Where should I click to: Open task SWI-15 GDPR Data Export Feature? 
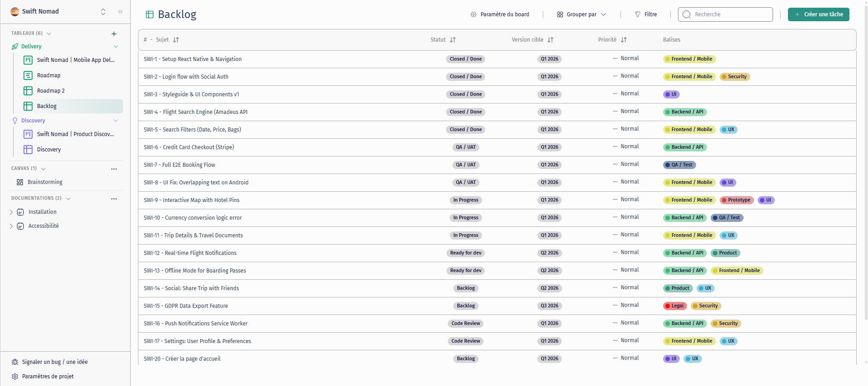click(186, 306)
